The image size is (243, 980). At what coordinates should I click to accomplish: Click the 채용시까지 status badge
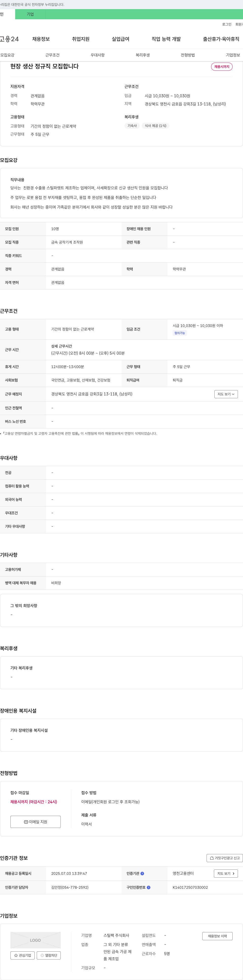(222, 67)
